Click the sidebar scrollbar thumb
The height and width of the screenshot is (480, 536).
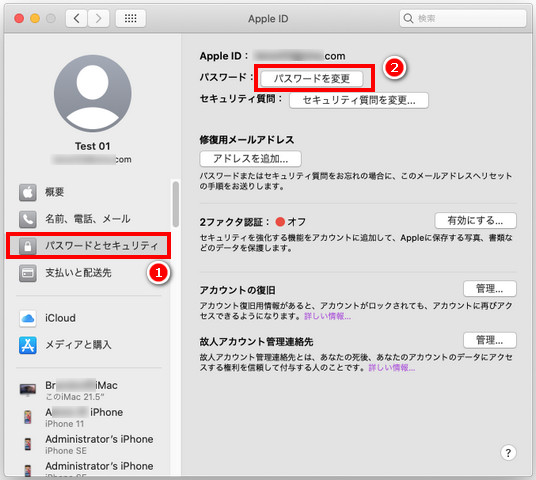click(x=175, y=204)
